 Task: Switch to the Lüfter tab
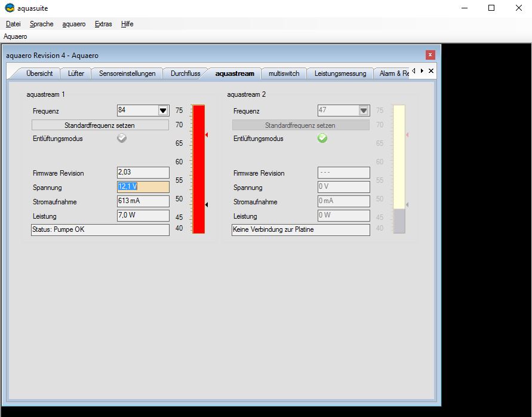(x=76, y=73)
